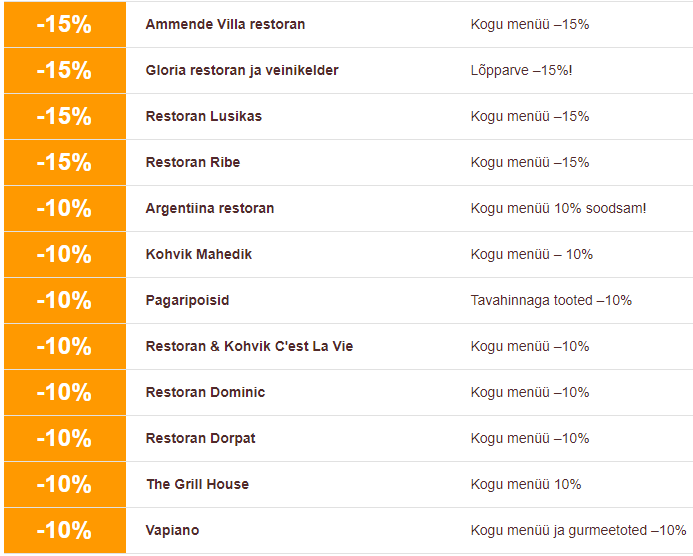The image size is (693, 556).
Task: Select Restoran Lusikas in the list
Action: [x=203, y=116]
